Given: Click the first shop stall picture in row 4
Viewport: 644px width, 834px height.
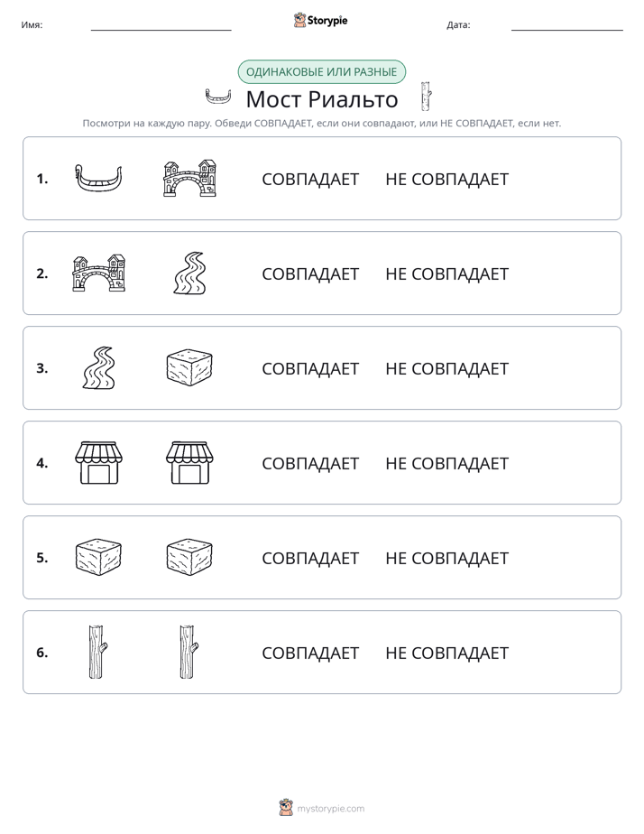Looking at the screenshot, I should pos(99,463).
